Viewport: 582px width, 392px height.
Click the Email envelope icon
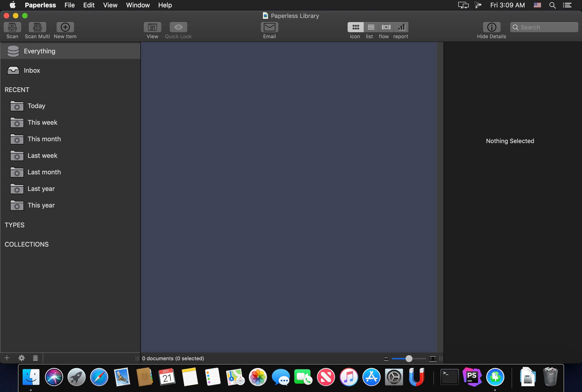point(269,27)
